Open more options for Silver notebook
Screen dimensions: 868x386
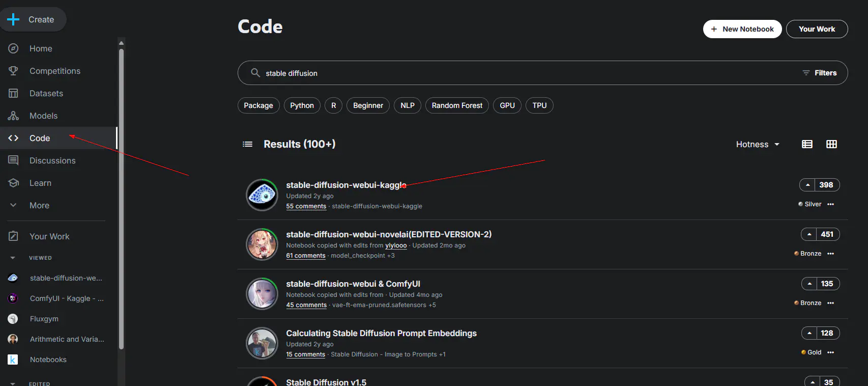pos(830,204)
